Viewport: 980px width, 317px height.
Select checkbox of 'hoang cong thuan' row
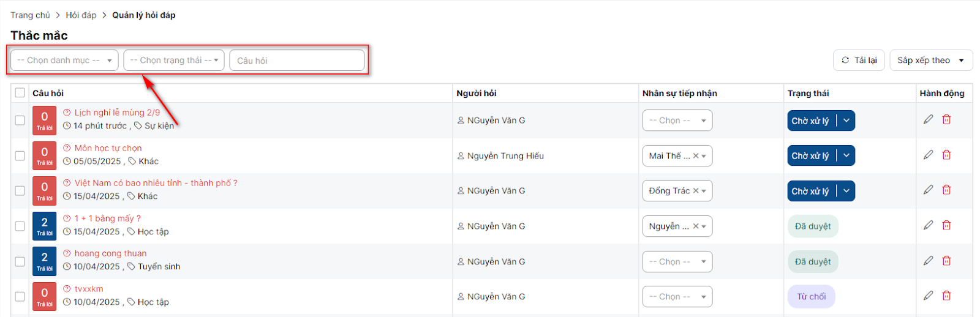[x=20, y=261]
